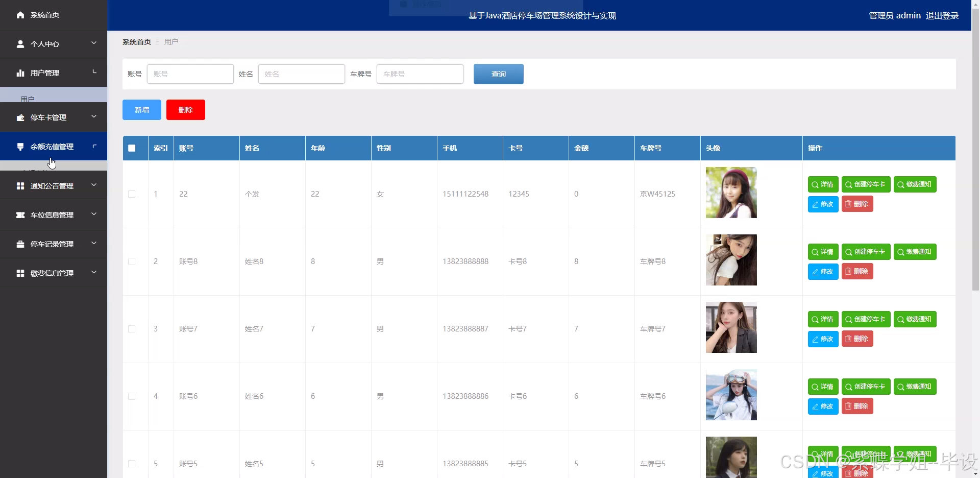
Task: Click the icon next to 余额充值管理
Action: pyautogui.click(x=20, y=147)
